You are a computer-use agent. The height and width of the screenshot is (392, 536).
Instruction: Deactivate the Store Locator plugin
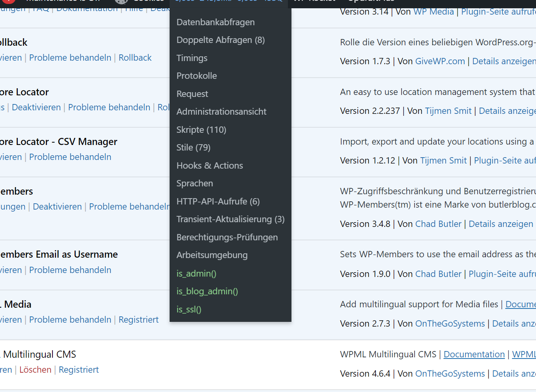(36, 107)
